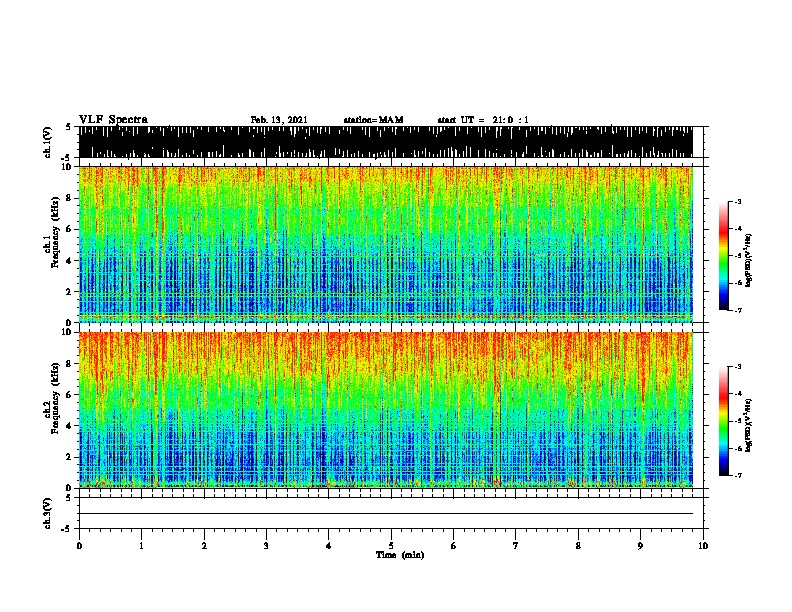
Task: Click the "-7" tick on ch.1 color bar
Action: pos(737,310)
